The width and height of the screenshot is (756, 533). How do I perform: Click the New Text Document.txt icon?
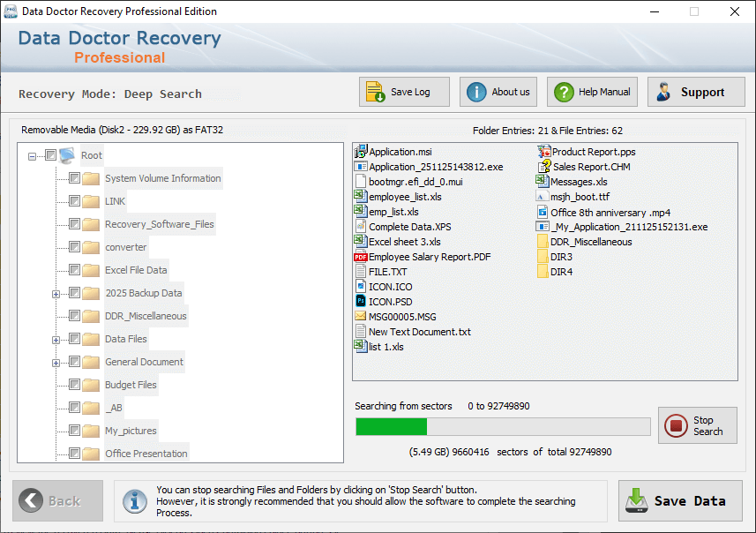point(361,332)
